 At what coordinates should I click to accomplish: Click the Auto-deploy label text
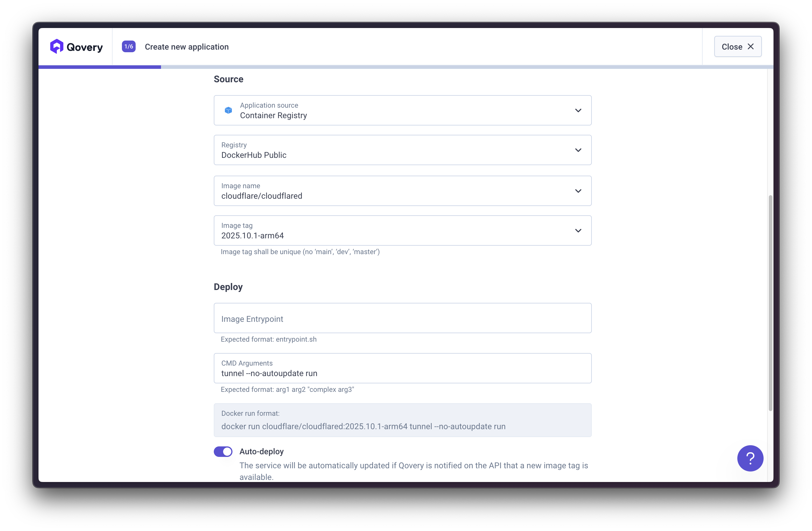tap(261, 451)
